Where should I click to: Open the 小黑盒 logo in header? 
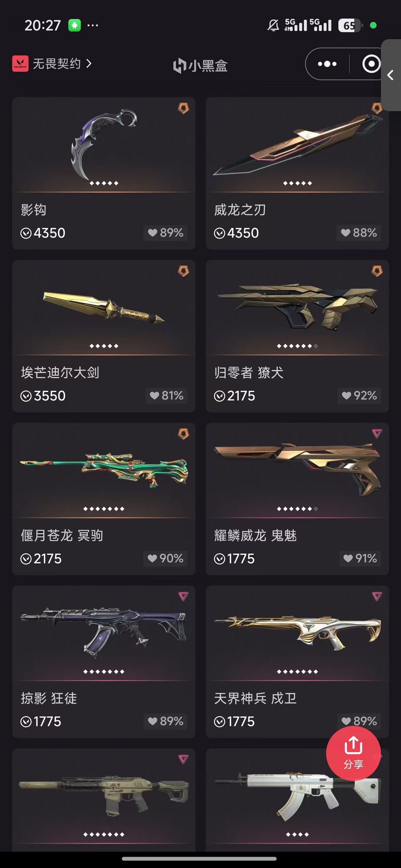click(200, 66)
